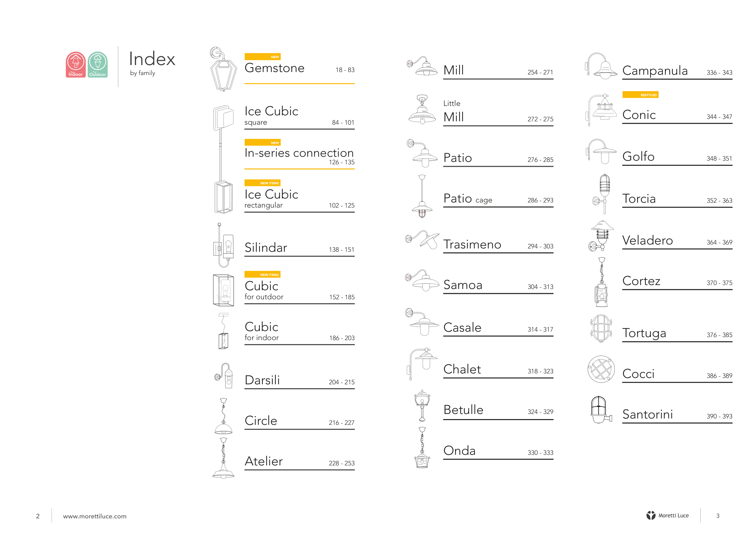Select the Gemstone lantern illustration
The height and width of the screenshot is (535, 756).
point(223,69)
